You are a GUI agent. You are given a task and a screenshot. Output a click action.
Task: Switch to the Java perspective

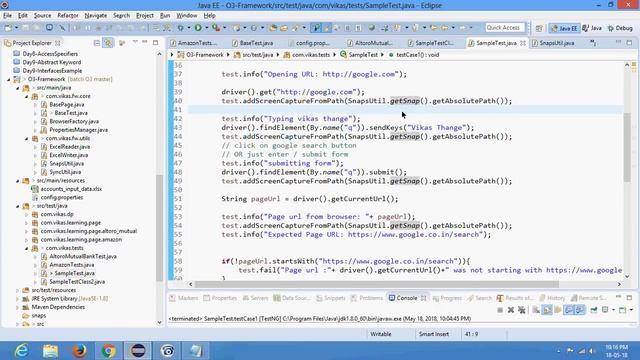592,28
